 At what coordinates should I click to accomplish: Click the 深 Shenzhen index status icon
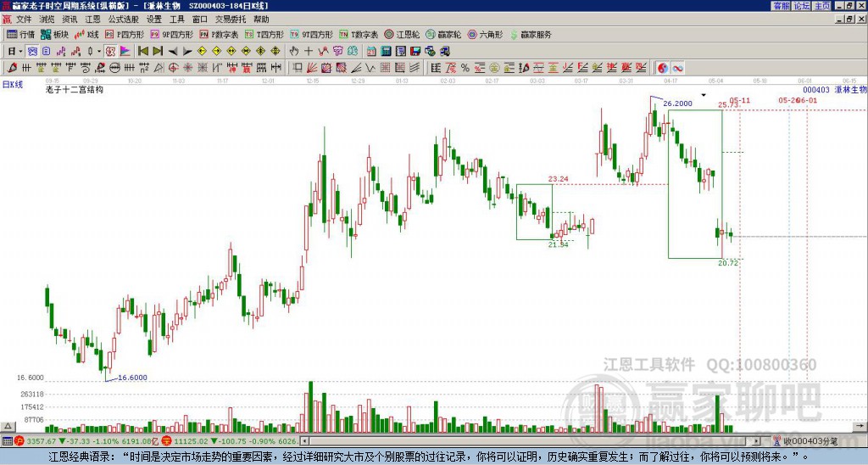pos(167,441)
